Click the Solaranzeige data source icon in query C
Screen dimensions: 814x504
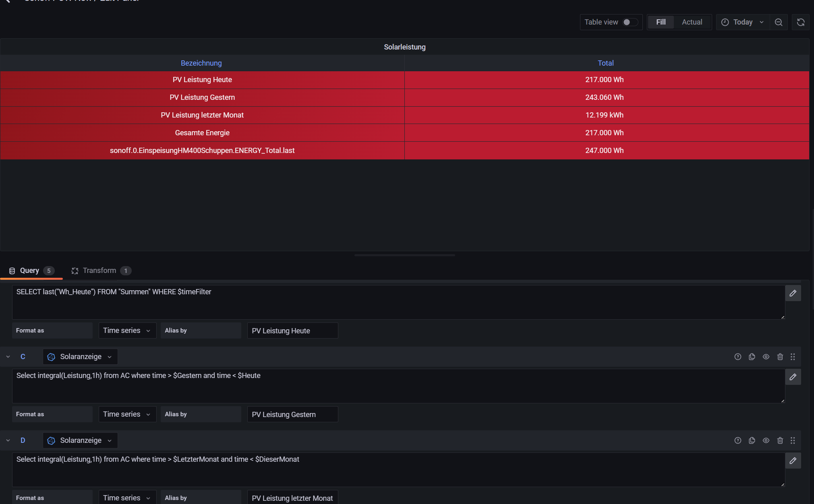51,357
